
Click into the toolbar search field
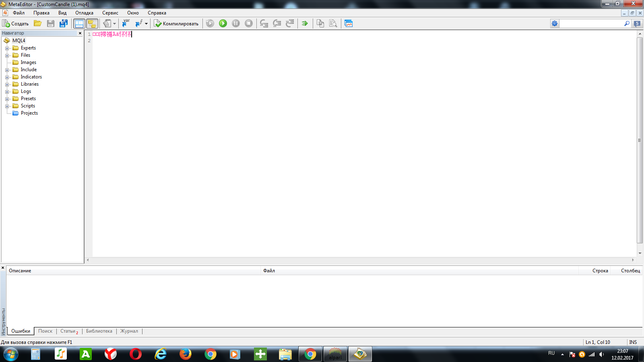tap(591, 24)
